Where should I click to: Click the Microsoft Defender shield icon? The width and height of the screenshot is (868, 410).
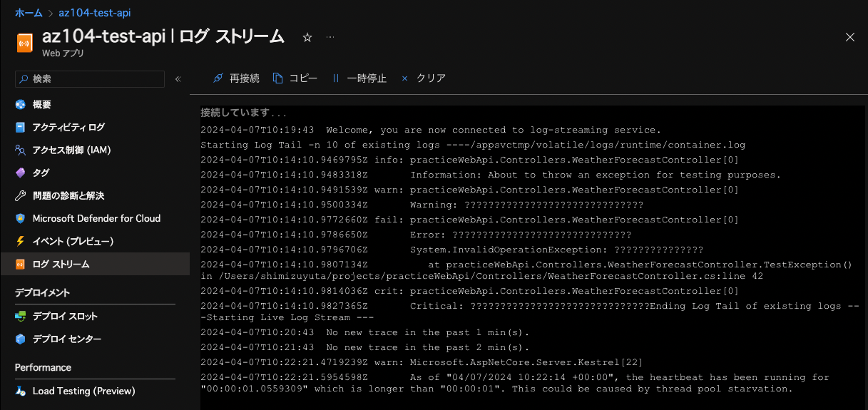coord(21,218)
